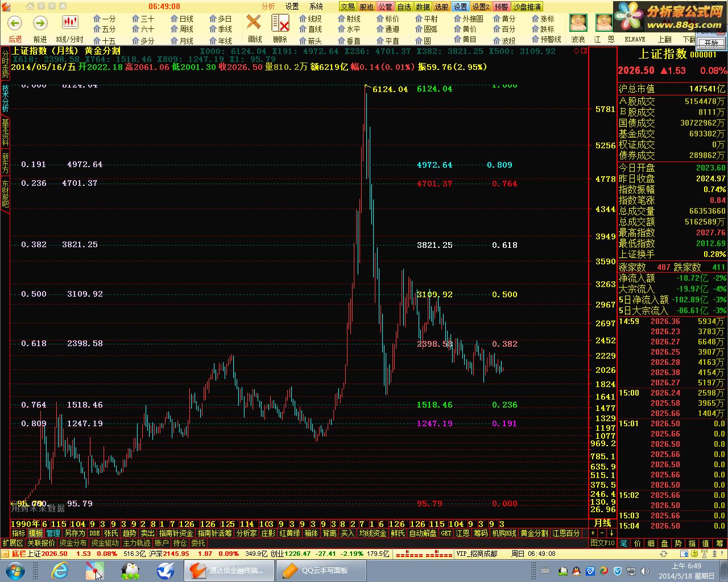Open the 设置 menu in menu bar
This screenshot has height=582, width=728.
292,6
